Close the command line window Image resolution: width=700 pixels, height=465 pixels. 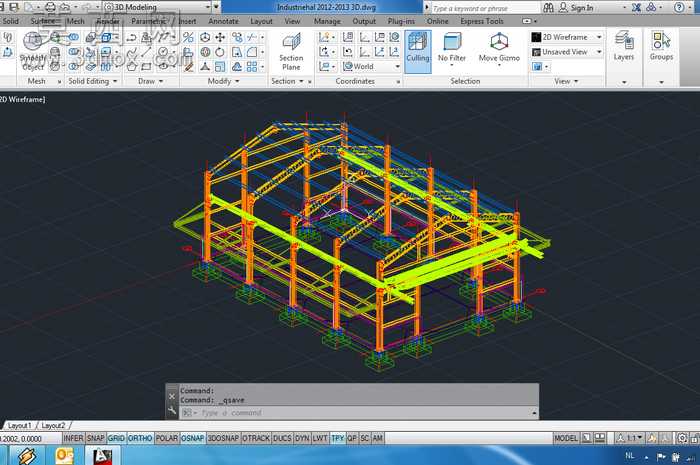tap(172, 396)
